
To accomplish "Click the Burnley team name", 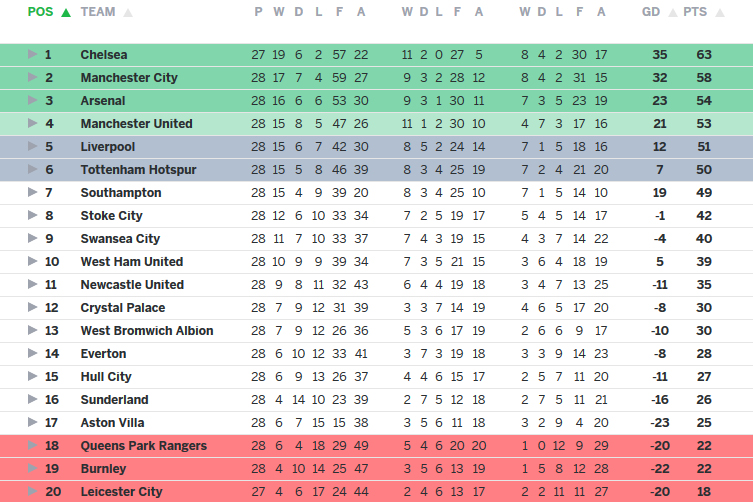I will point(103,468).
